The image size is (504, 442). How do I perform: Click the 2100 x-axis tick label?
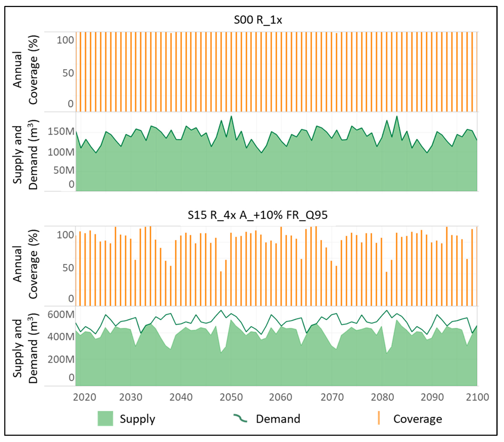477,397
